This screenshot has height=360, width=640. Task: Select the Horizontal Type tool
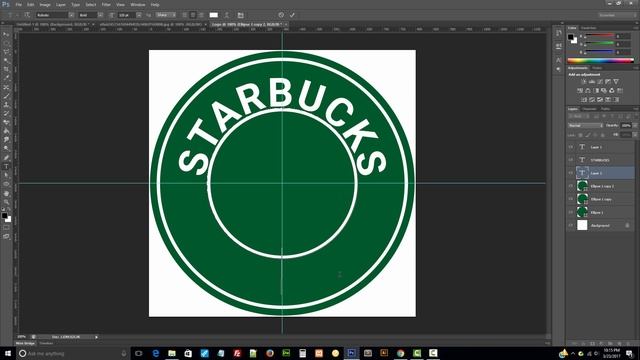click(x=6, y=167)
